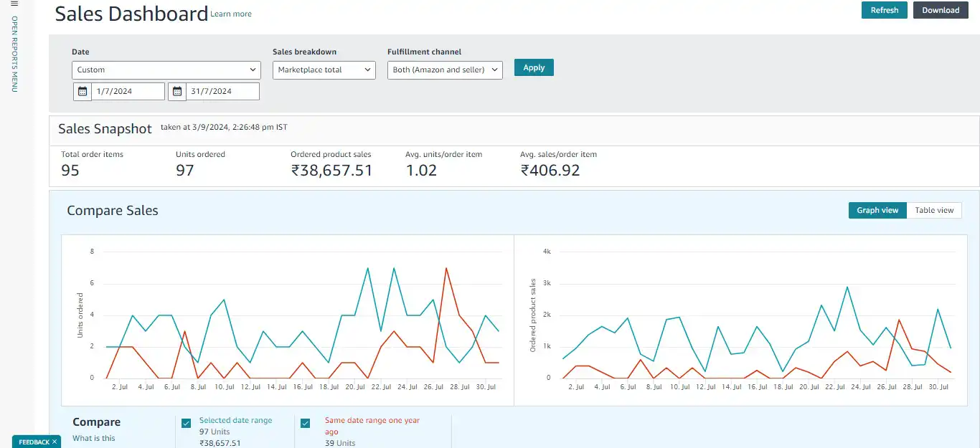Open the hamburger reports menu icon

[x=14, y=4]
